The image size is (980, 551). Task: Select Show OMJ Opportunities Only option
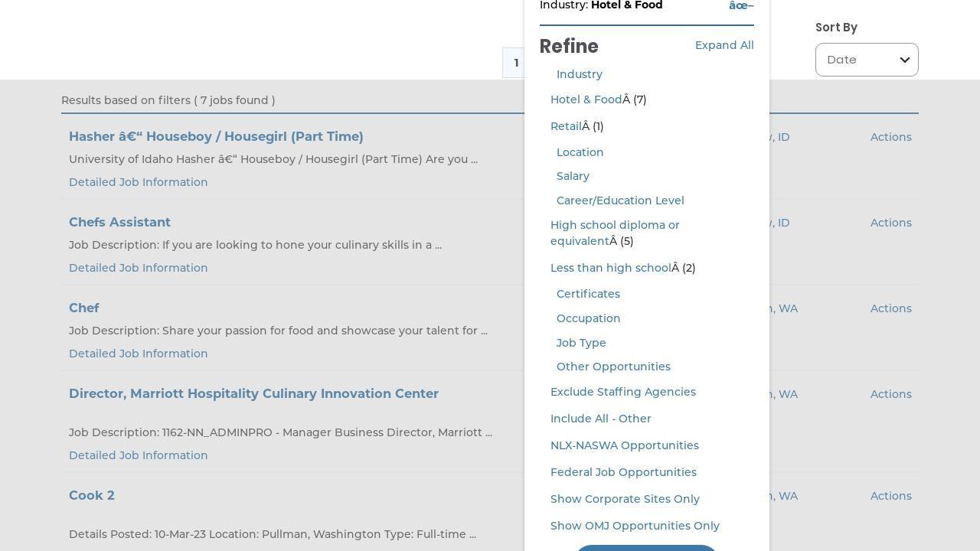(635, 526)
